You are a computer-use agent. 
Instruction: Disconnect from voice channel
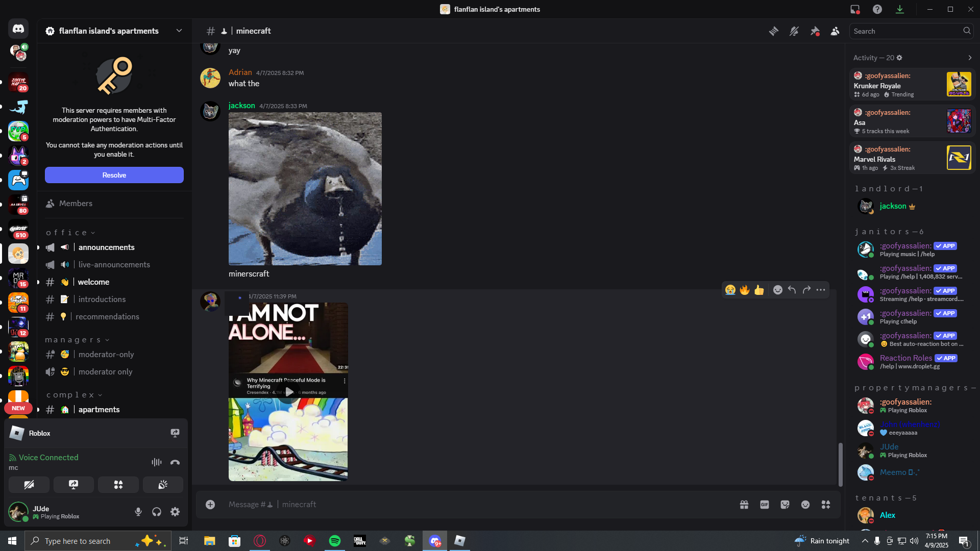pos(175,462)
